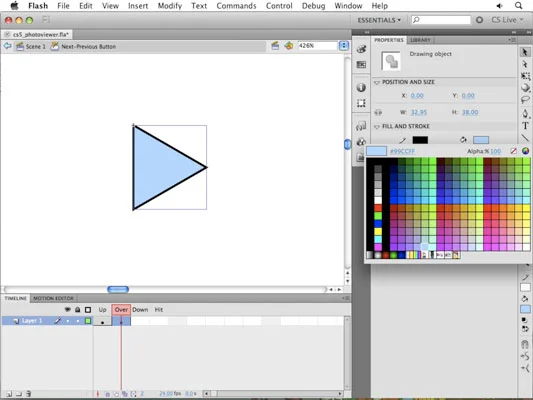Click the Edit Symbols icon
This screenshot has width=533, height=400.
pyautogui.click(x=289, y=46)
